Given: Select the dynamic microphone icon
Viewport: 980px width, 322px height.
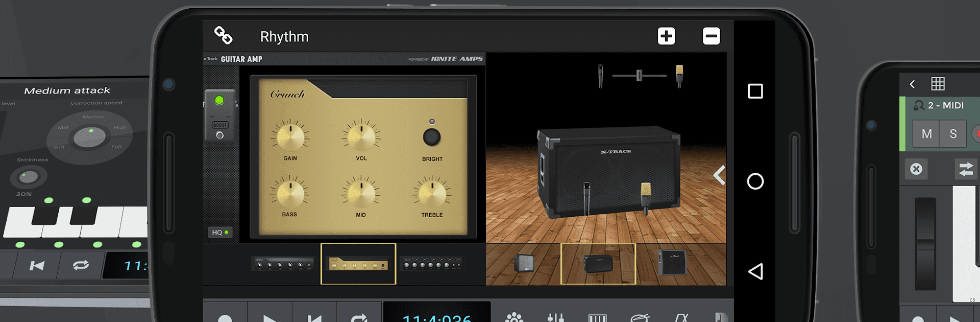Looking at the screenshot, I should click(x=601, y=76).
